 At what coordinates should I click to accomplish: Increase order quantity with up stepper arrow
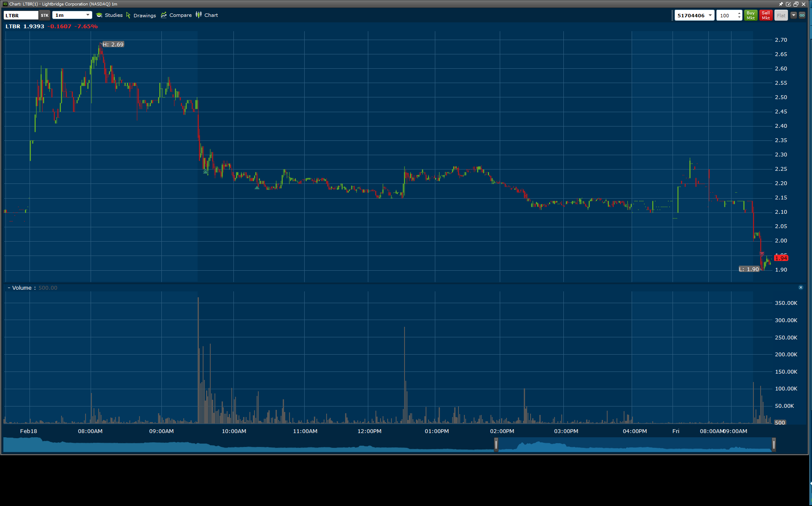739,13
